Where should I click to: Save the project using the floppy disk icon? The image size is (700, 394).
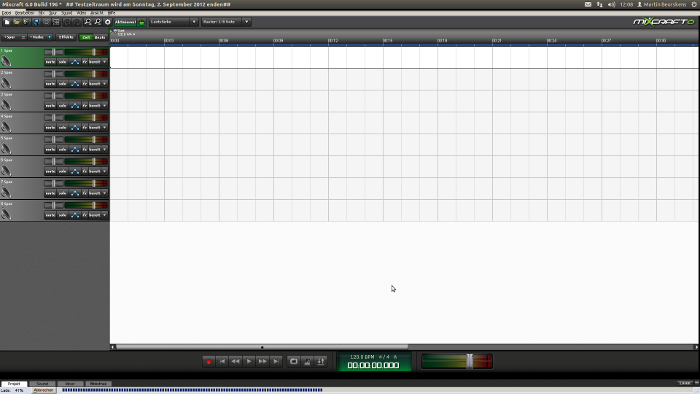pos(37,22)
